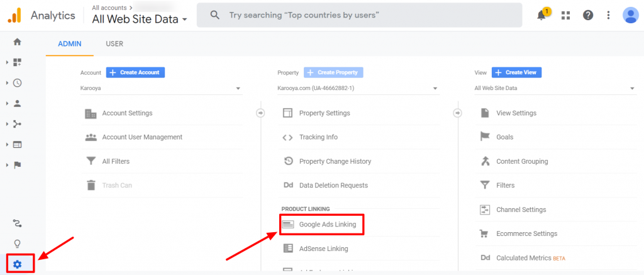Open notifications bell icon

click(542, 16)
